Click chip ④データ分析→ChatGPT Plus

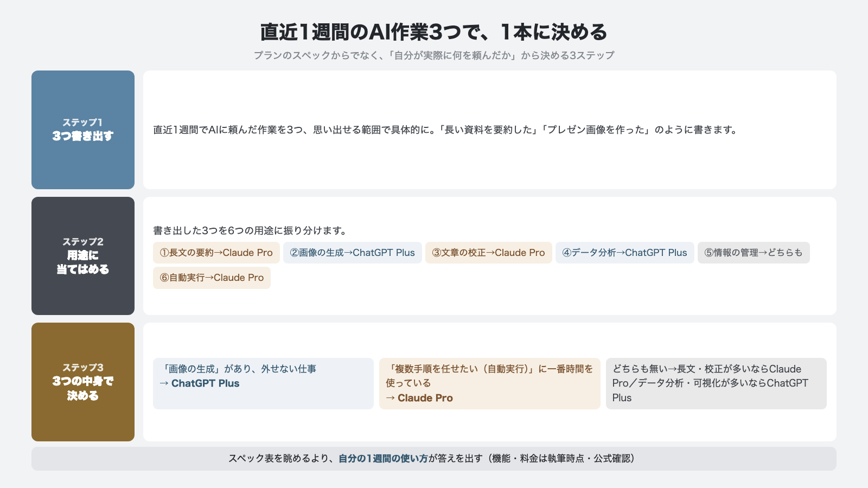(x=625, y=253)
